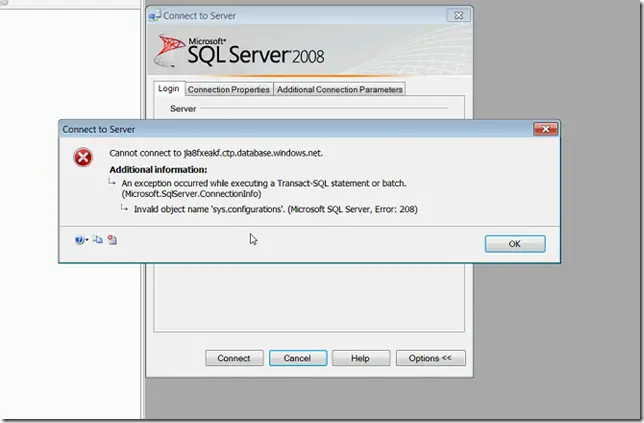This screenshot has height=423, width=644.
Task: Open the Connection Properties tab
Action: tap(228, 89)
